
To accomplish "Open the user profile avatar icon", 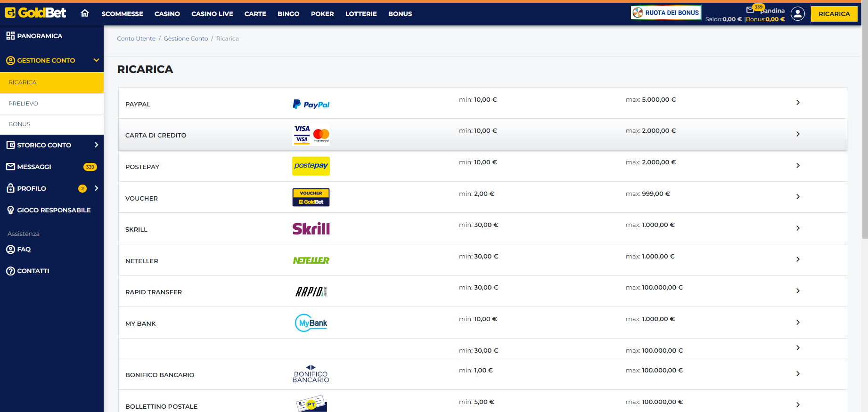I will click(x=797, y=14).
